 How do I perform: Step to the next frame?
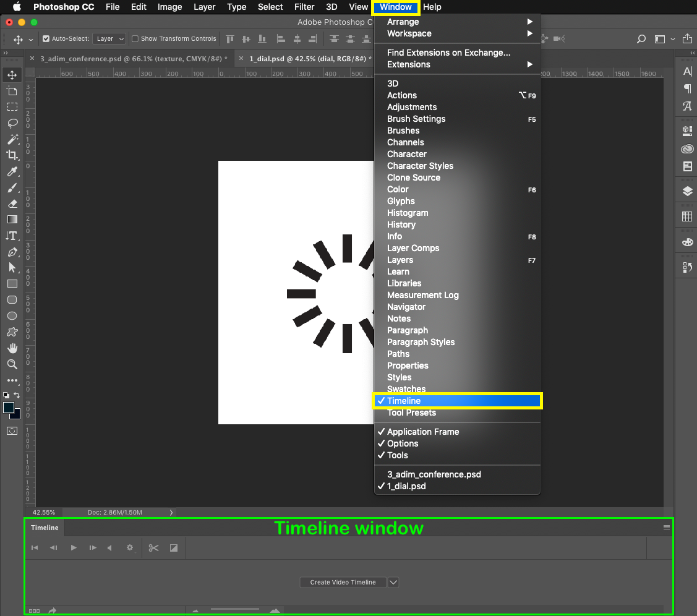coord(93,548)
